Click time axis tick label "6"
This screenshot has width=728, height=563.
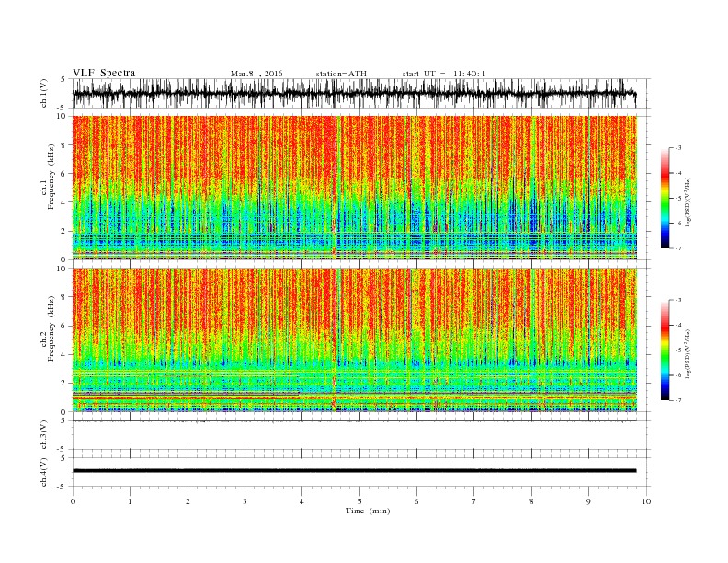point(416,501)
